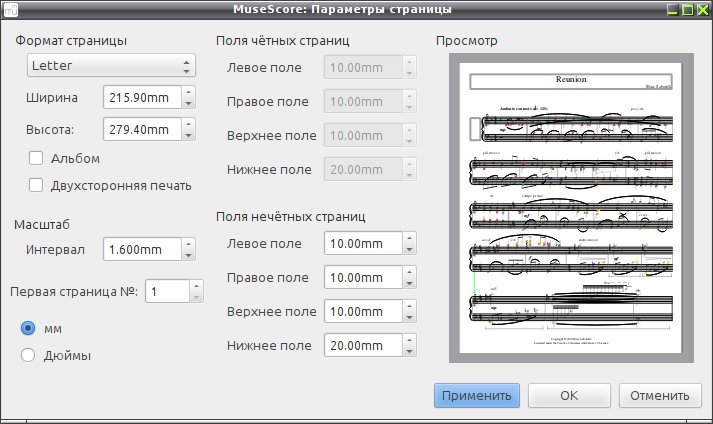Image resolution: width=713 pixels, height=424 pixels.
Task: Enable Двухсторонняя печать checkbox
Action: (x=36, y=185)
